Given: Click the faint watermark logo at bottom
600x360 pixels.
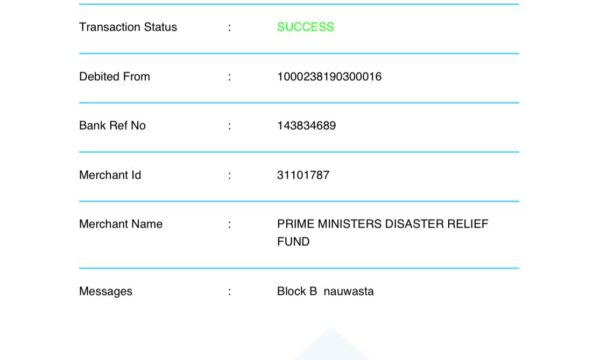Looking at the screenshot, I should [331, 344].
